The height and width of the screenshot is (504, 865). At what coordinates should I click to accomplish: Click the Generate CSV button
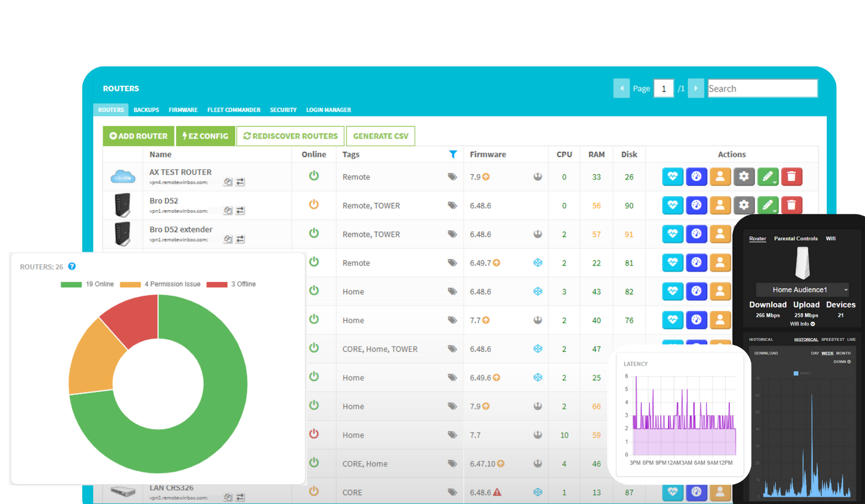click(381, 136)
